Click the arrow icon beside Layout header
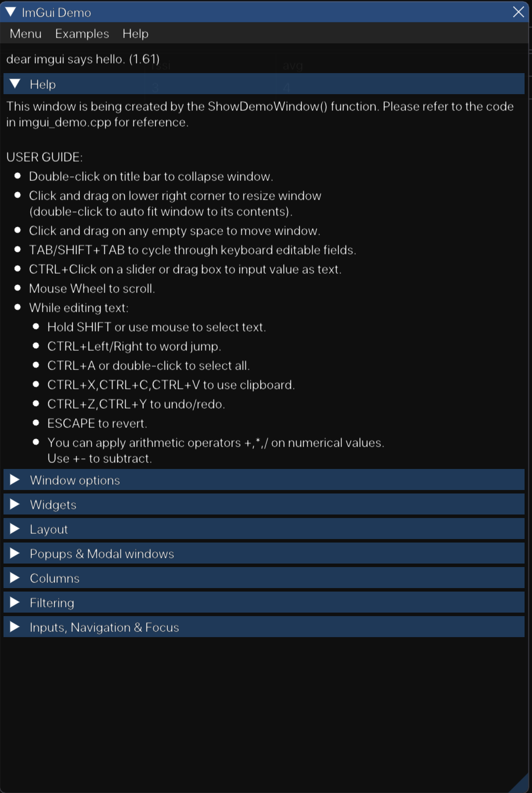 click(14, 529)
